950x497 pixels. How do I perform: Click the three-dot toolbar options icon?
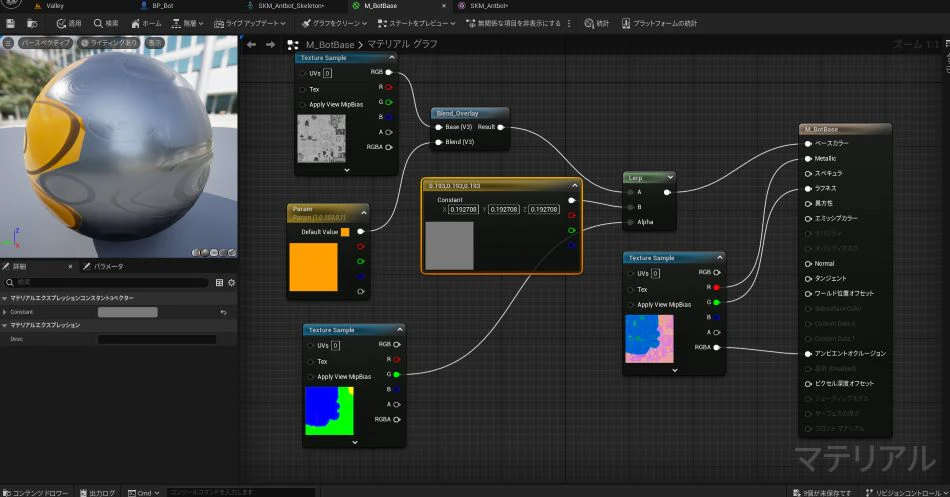[569, 23]
